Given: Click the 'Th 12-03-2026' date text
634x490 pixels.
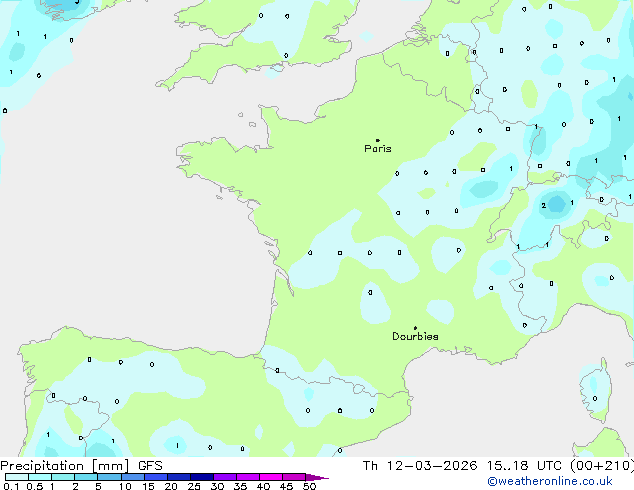Looking at the screenshot, I should click(x=420, y=466).
